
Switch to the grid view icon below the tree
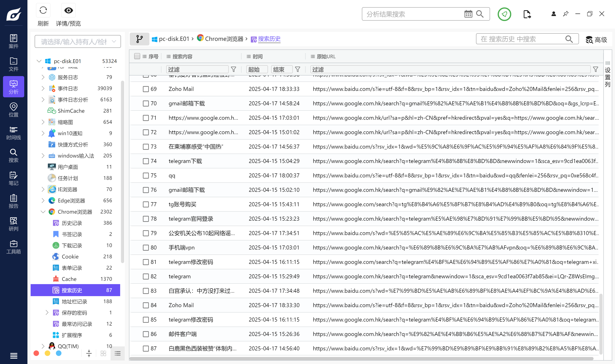coord(103,353)
